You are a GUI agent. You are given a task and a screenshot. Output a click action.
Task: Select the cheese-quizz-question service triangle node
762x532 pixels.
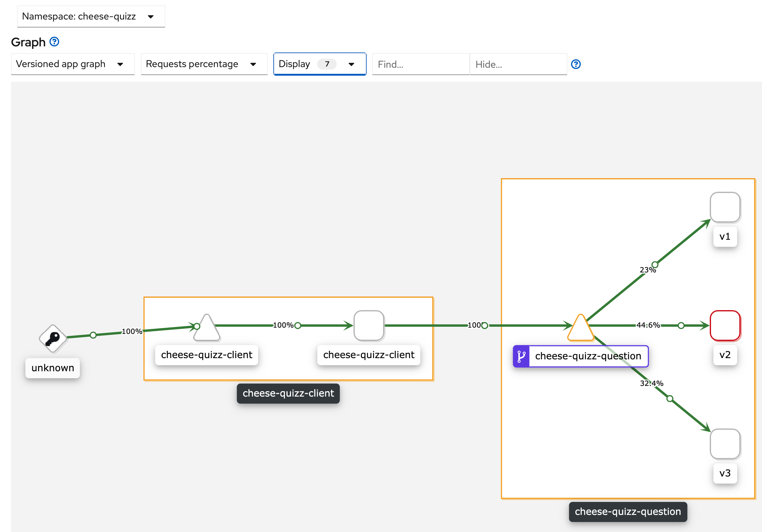click(580, 329)
